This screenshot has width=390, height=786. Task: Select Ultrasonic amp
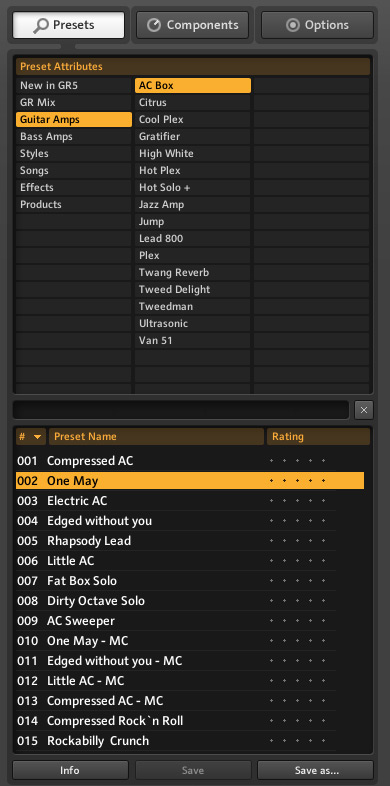[192, 324]
